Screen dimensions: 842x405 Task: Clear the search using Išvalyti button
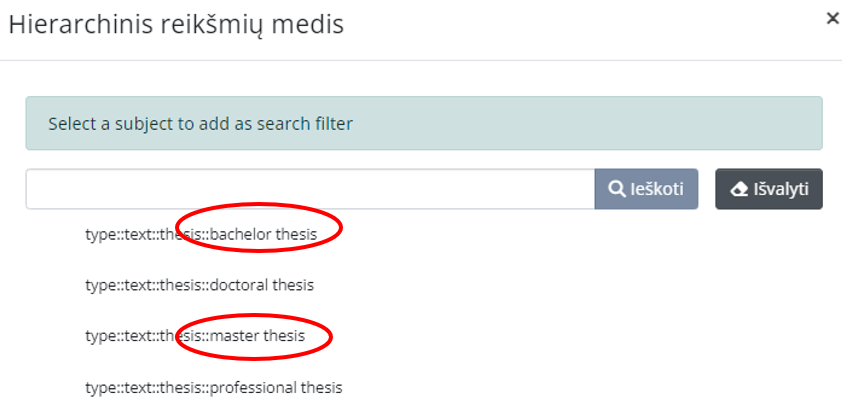coord(769,189)
